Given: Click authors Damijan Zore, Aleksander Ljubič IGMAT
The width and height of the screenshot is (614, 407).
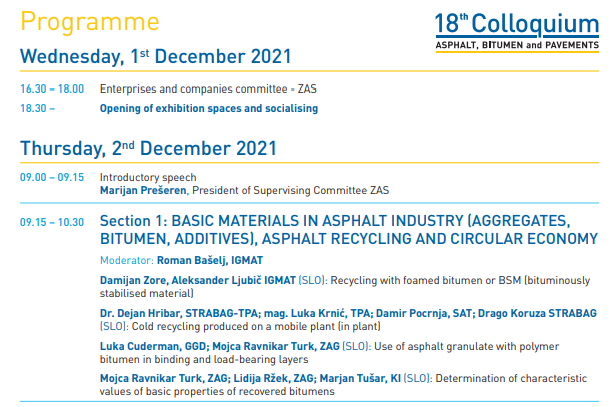Looking at the screenshot, I should coord(198,281).
